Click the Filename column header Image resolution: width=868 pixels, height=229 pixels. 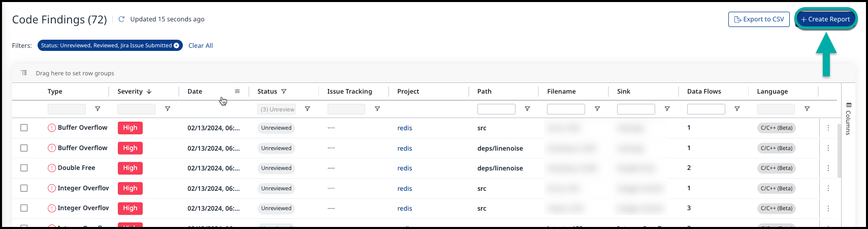561,92
